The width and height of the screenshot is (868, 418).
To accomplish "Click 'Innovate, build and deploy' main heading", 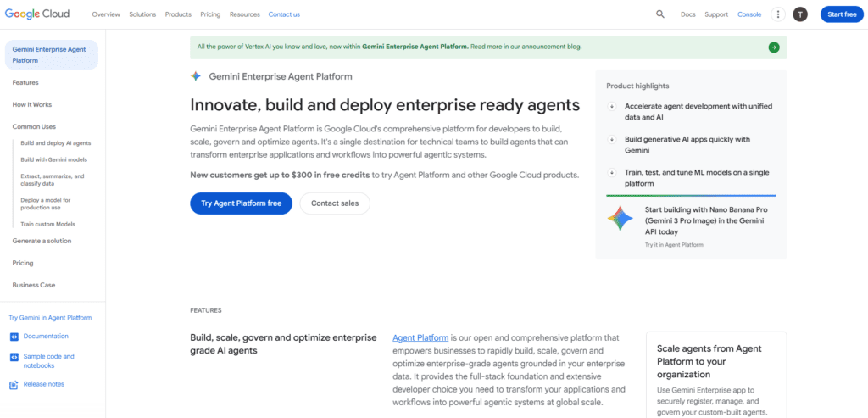I will [x=385, y=105].
